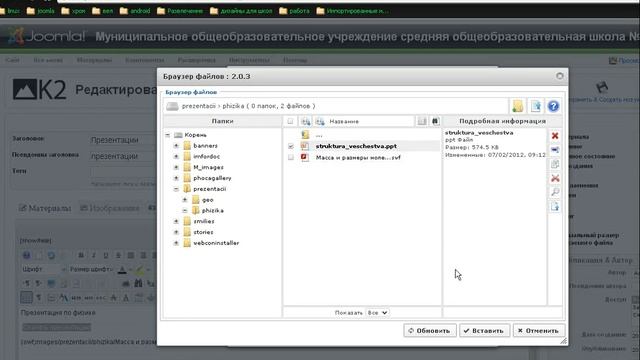Viewport: 640px width, 360px height.
Task: Sort files by extension icon
Action: point(305,121)
